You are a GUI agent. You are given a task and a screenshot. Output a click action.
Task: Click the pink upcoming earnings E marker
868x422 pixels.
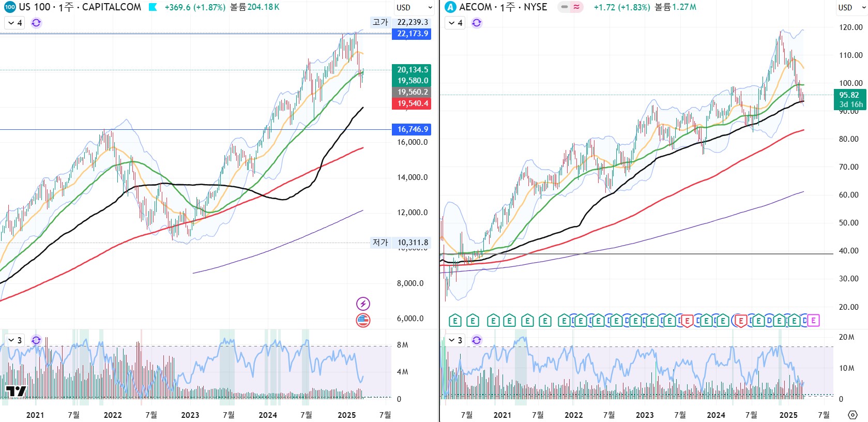tap(813, 321)
